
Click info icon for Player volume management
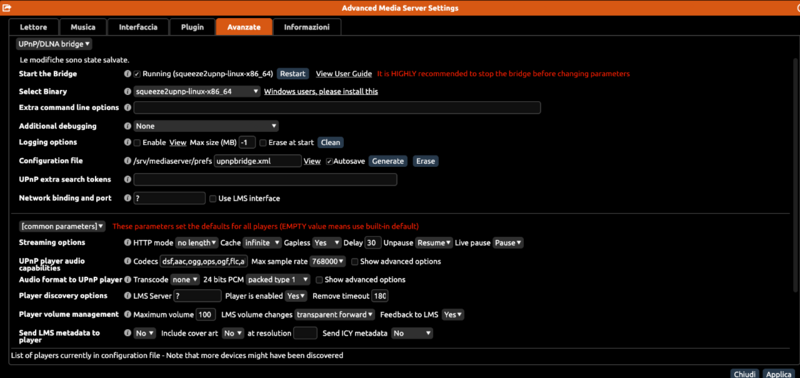point(128,315)
